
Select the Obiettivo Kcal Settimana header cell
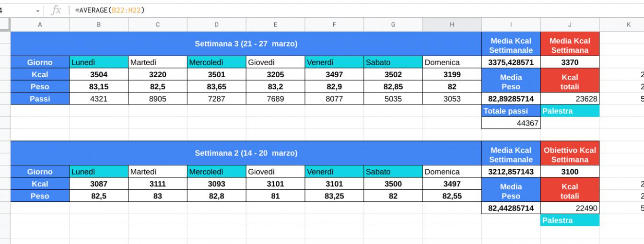[570, 153]
